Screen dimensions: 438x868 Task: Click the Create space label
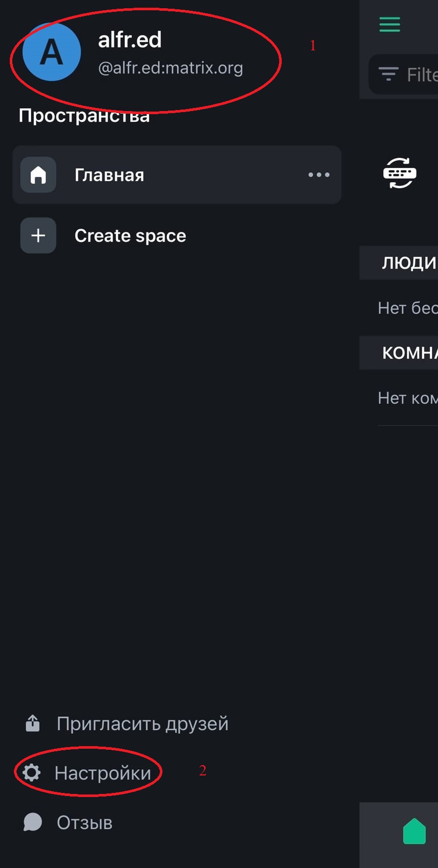(130, 236)
